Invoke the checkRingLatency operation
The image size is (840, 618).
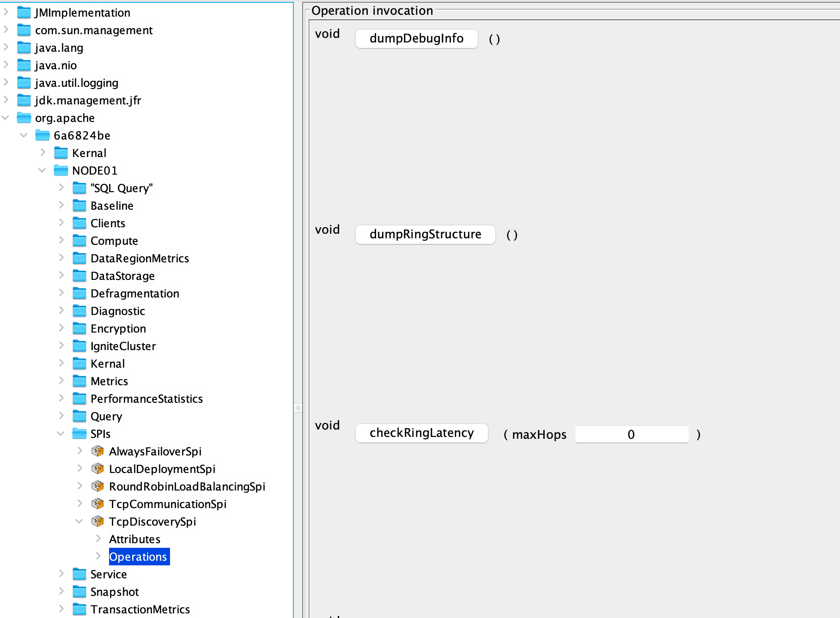(x=421, y=433)
